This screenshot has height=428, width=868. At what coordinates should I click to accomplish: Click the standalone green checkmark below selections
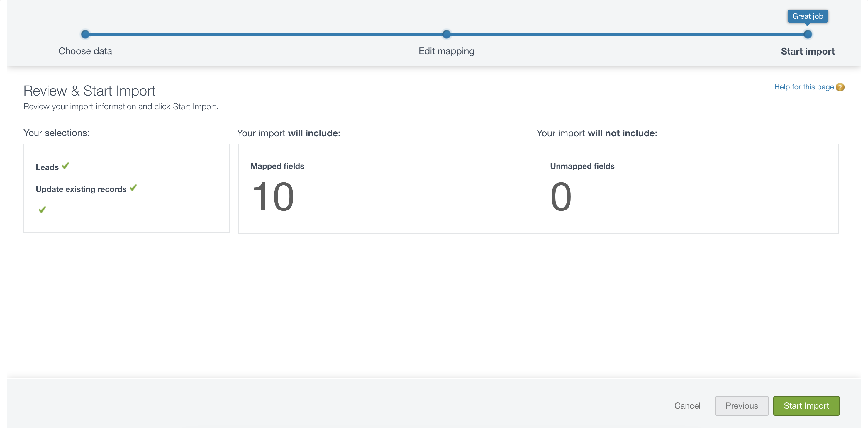click(x=42, y=210)
